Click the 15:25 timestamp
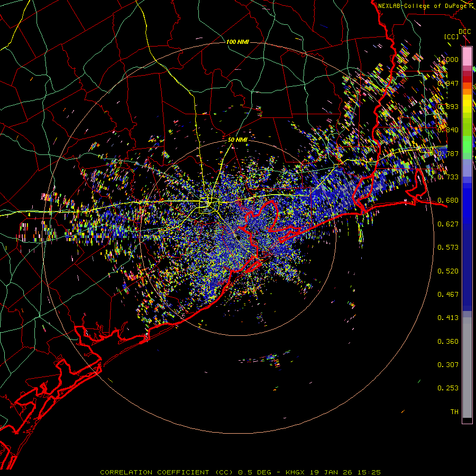This screenshot has height=476, width=476. (369, 472)
